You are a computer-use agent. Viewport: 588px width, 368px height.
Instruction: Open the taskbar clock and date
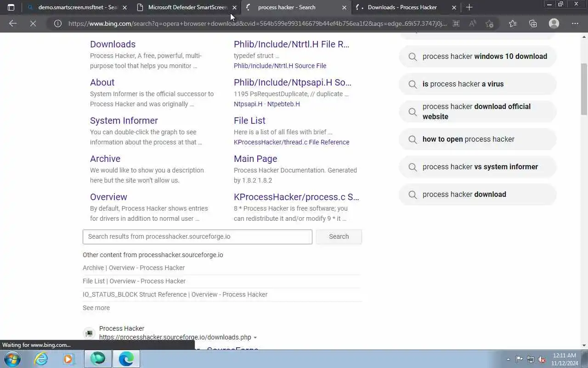565,359
